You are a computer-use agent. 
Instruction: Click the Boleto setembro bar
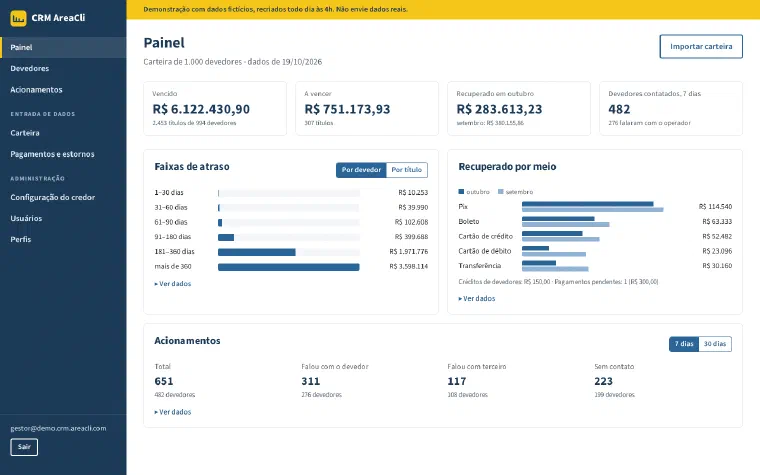click(x=566, y=225)
